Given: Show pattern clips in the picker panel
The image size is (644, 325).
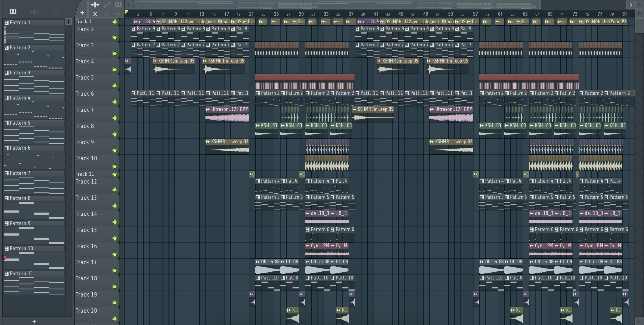Looking at the screenshot, I should pyautogui.click(x=13, y=11).
